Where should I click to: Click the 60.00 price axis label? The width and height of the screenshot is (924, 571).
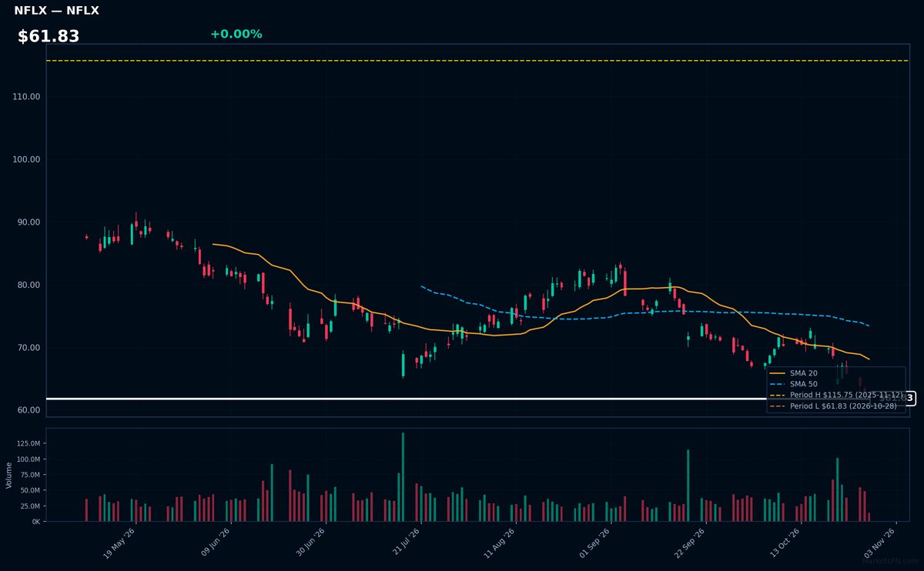(x=28, y=410)
